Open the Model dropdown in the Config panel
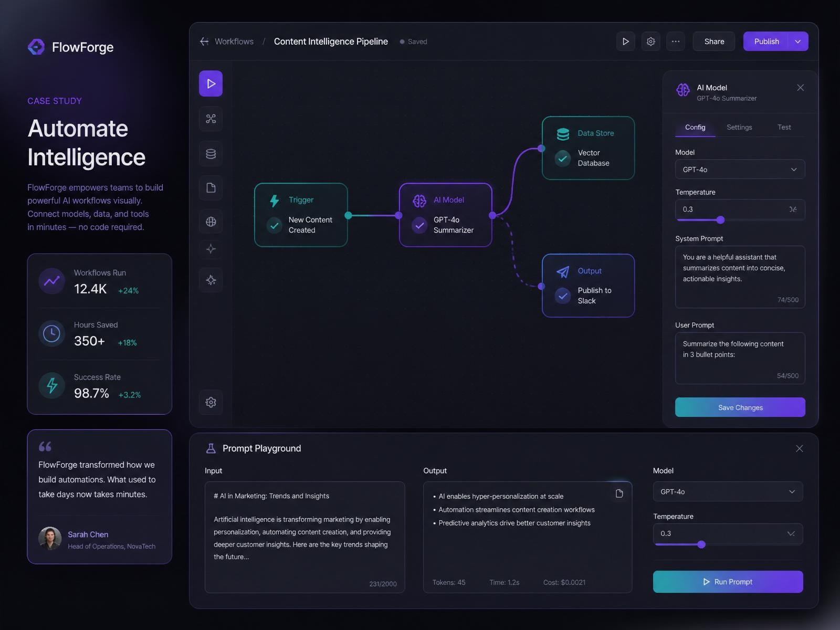The height and width of the screenshot is (630, 840). pyautogui.click(x=740, y=169)
